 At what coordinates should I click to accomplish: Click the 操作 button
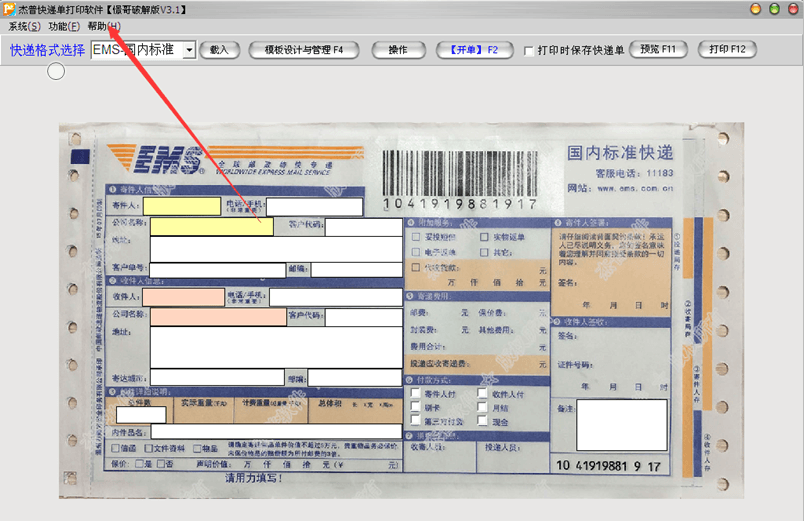398,50
